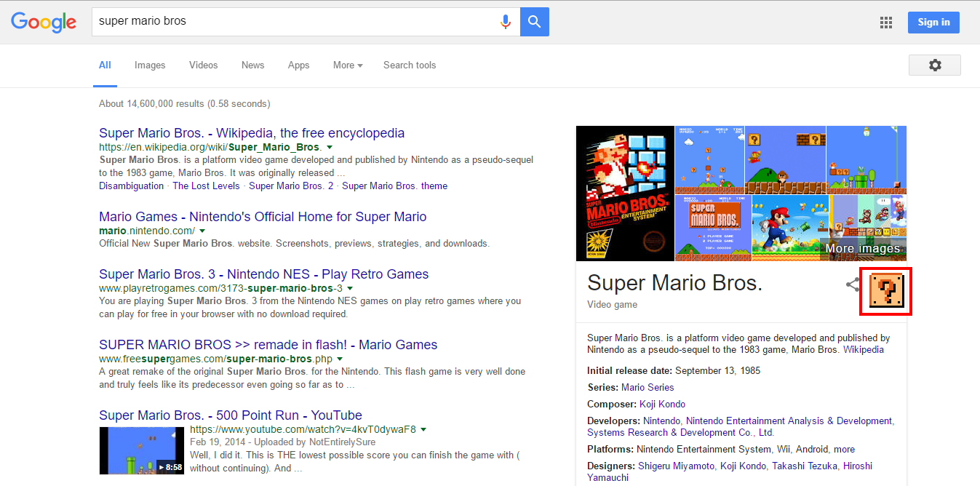Click The Lost Levels sitelink
The width and height of the screenshot is (980, 486).
click(206, 186)
